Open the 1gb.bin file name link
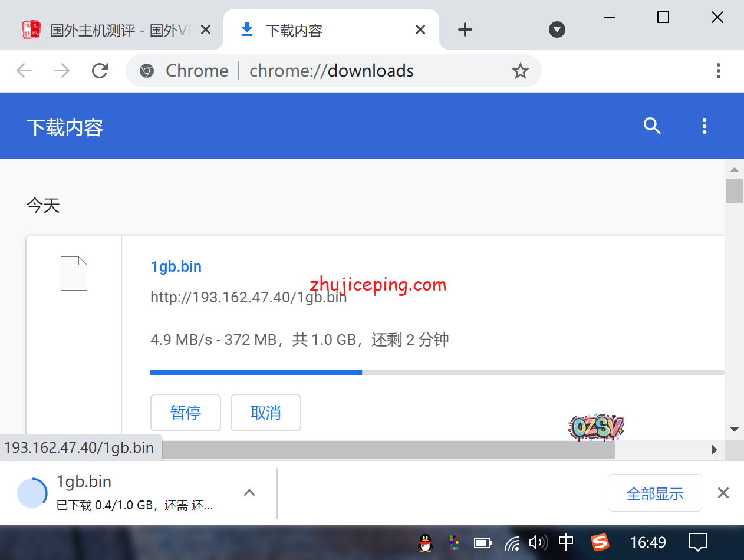 pos(176,266)
